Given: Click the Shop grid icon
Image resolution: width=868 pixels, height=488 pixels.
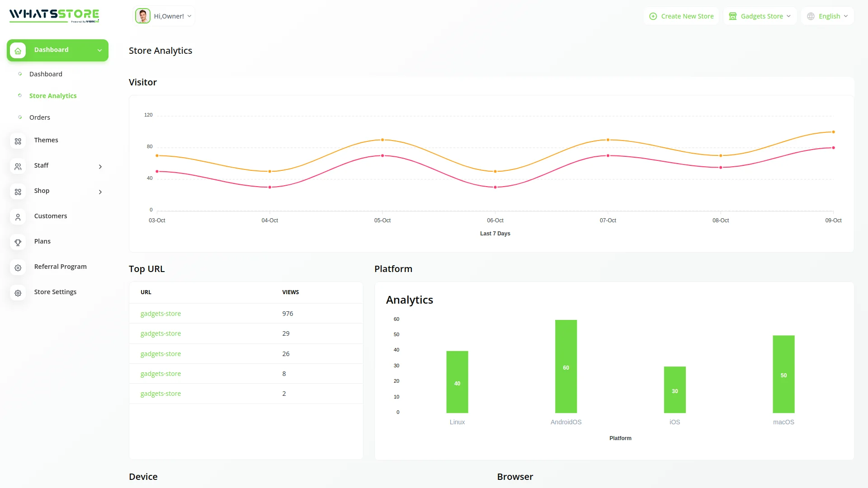Looking at the screenshot, I should click(18, 192).
